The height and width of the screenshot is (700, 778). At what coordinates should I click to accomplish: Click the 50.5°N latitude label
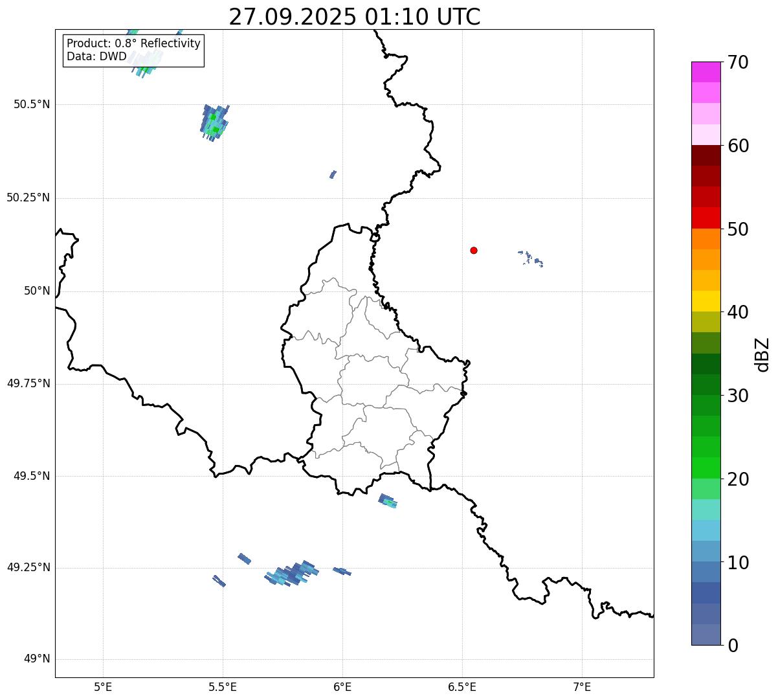click(x=32, y=104)
